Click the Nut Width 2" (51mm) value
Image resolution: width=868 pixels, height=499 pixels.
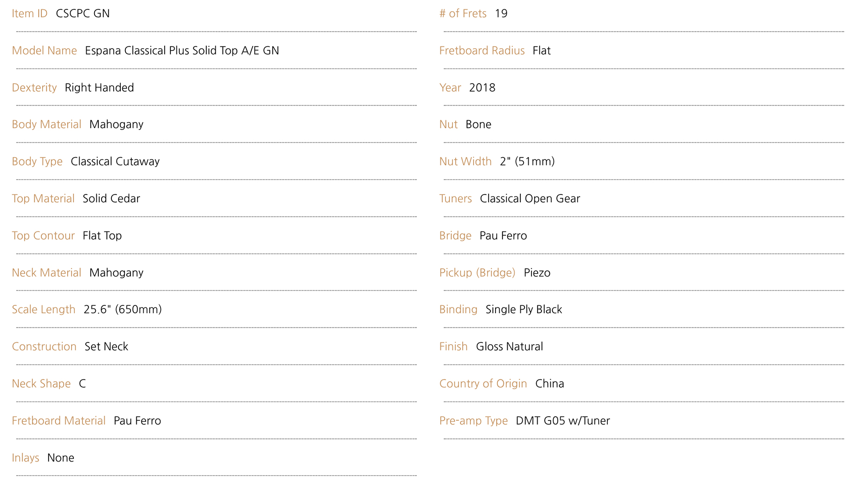coord(527,162)
